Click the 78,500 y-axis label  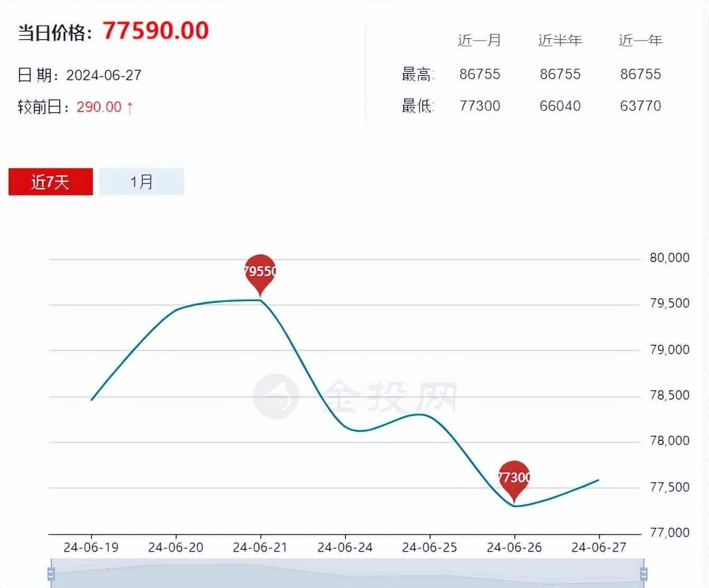670,395
